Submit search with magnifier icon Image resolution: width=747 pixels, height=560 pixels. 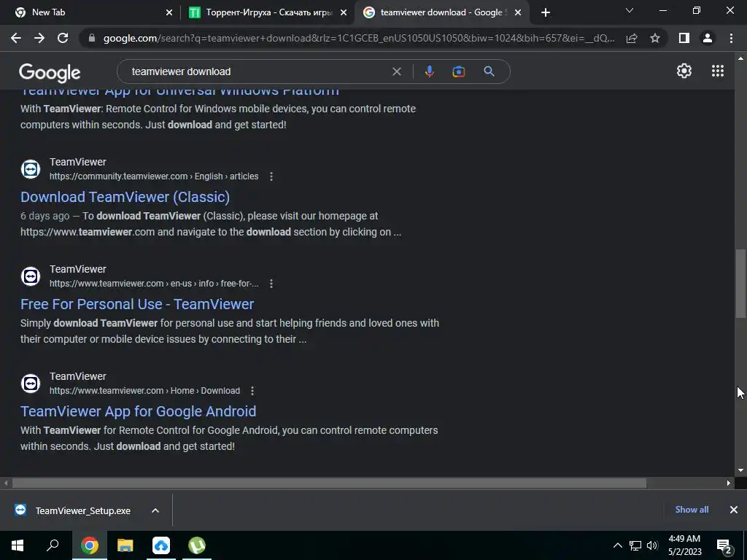point(489,71)
